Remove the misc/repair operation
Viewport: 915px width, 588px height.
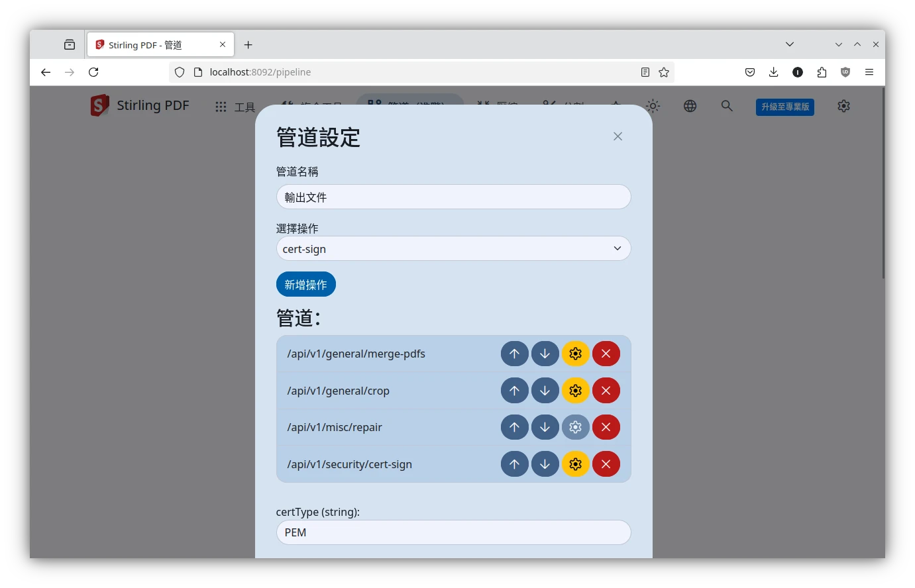(x=606, y=427)
